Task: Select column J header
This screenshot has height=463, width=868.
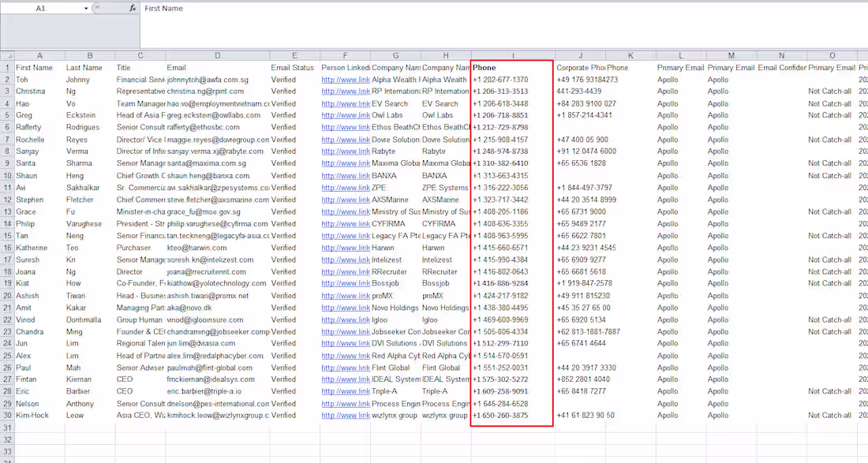Action: pos(580,55)
